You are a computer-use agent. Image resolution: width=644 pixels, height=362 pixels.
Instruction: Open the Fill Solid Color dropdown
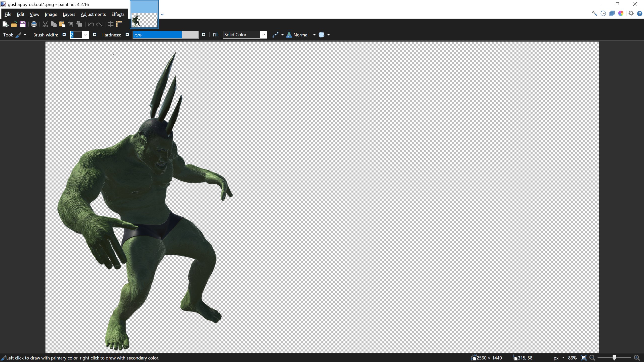(x=245, y=35)
